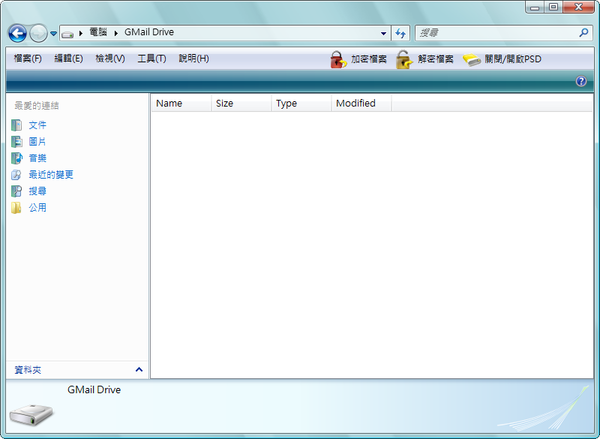
Task: Open the 說明(H) menu
Action: (194, 59)
